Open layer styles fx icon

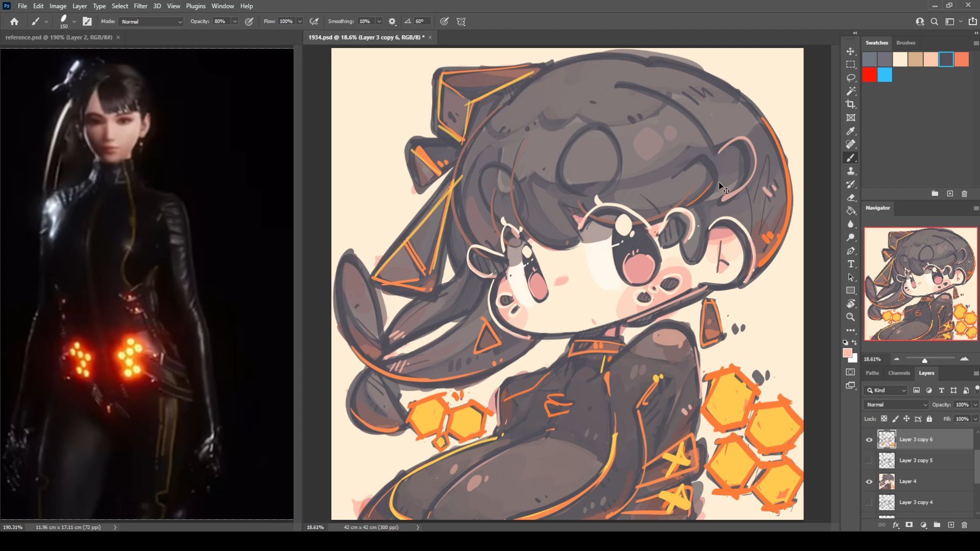895,524
